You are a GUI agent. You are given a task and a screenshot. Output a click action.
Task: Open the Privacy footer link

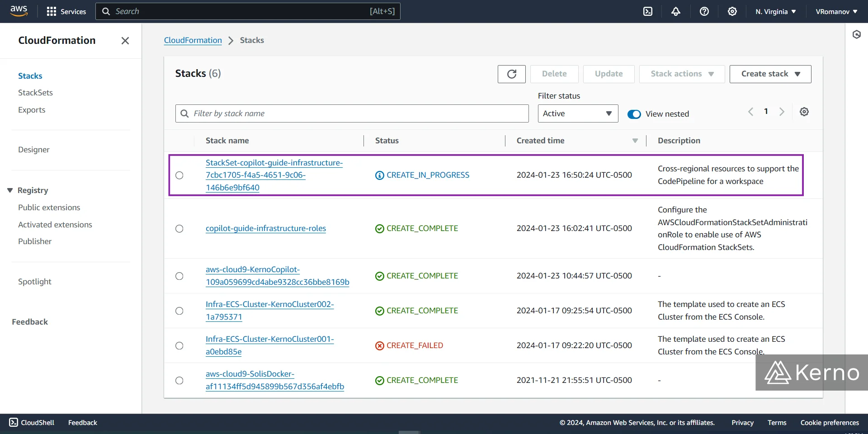coord(742,423)
